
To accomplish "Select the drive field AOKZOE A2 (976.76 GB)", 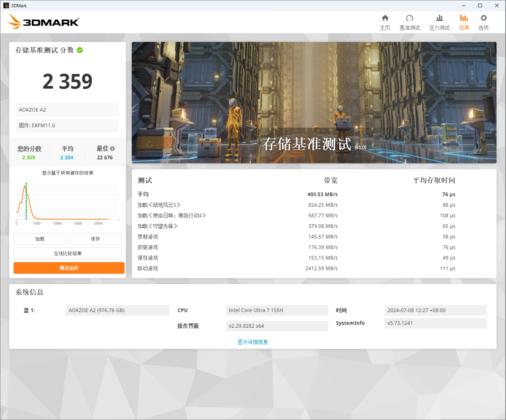I will point(117,310).
